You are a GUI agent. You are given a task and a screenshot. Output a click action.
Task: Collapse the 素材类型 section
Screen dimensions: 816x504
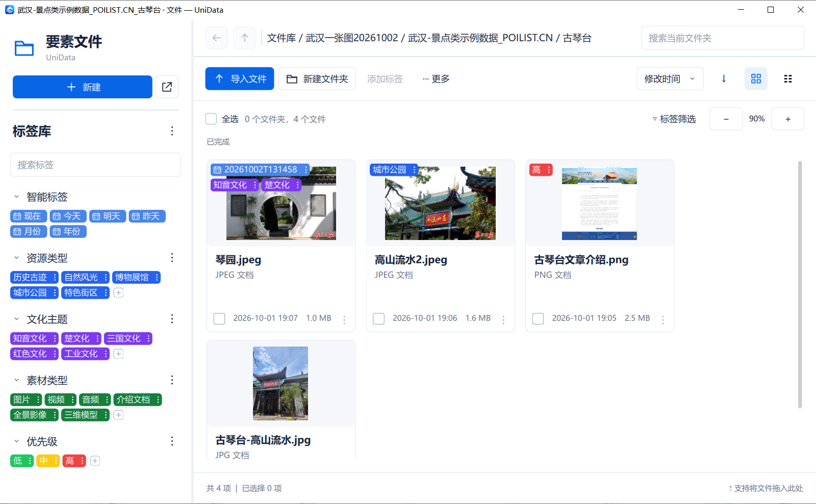point(16,380)
